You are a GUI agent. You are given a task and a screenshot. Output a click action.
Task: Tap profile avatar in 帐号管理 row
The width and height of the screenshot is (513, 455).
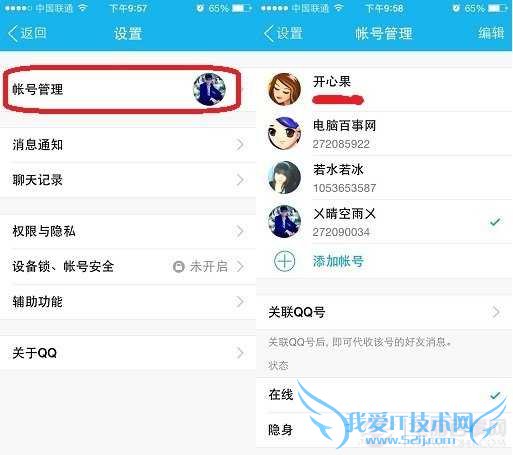pos(209,89)
